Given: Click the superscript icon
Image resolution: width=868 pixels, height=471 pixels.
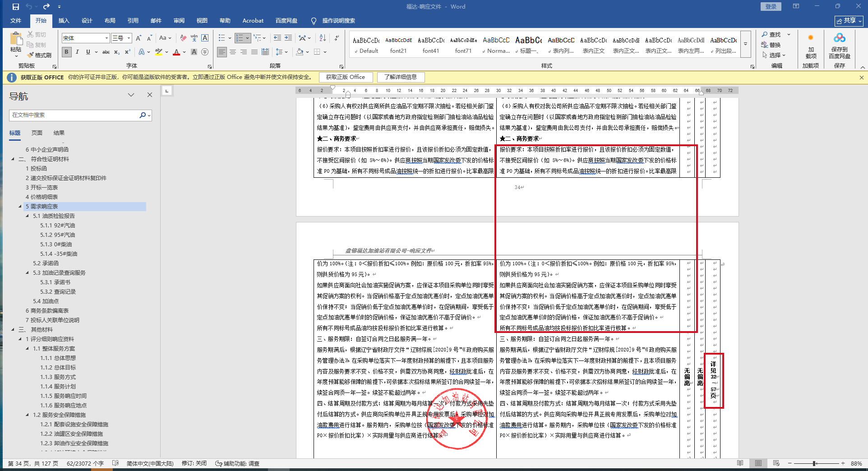Looking at the screenshot, I should coord(128,52).
